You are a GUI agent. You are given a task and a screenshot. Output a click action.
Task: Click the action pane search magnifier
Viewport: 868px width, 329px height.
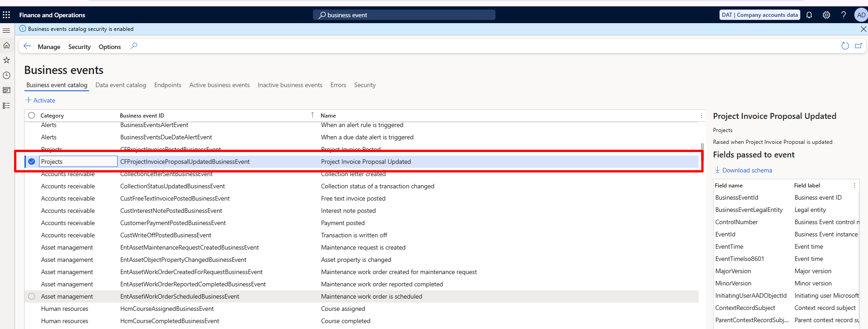tap(134, 46)
